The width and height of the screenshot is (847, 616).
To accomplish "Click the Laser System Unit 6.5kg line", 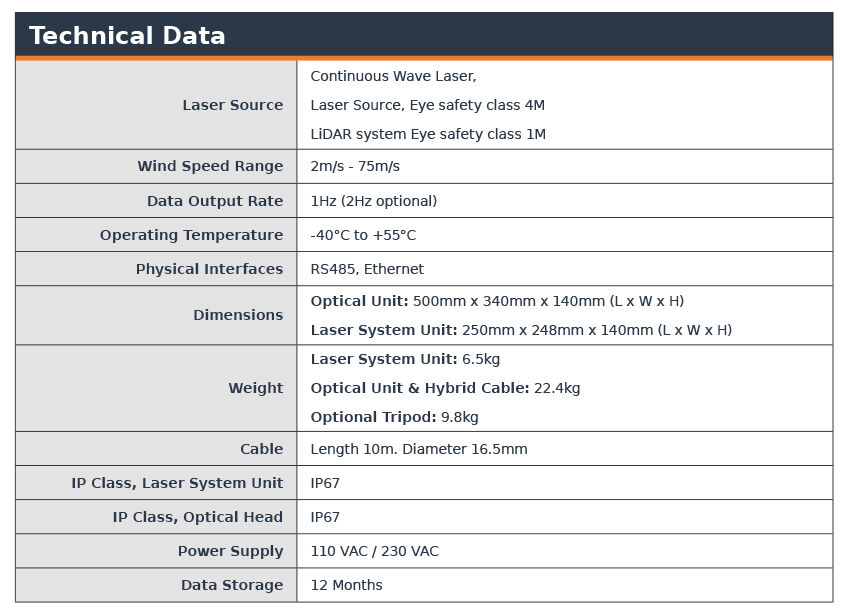I will click(x=404, y=359).
